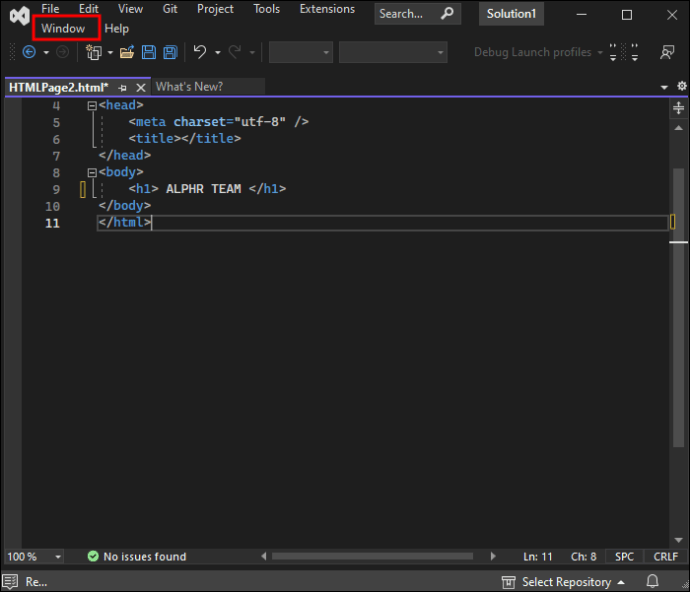Open notifications via the bell icon

click(652, 581)
